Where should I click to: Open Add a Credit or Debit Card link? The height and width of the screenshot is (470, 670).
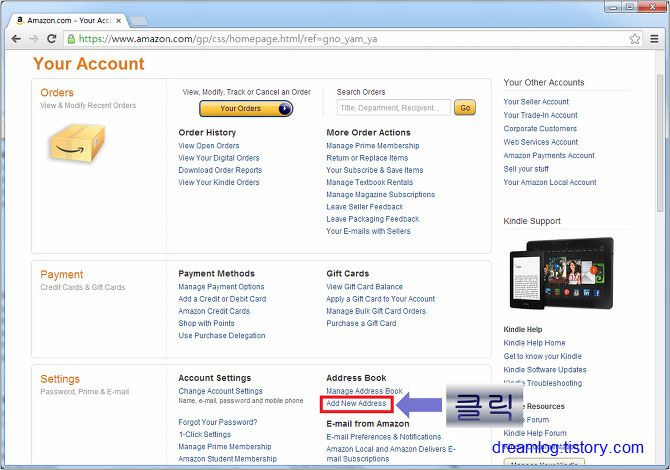[222, 299]
